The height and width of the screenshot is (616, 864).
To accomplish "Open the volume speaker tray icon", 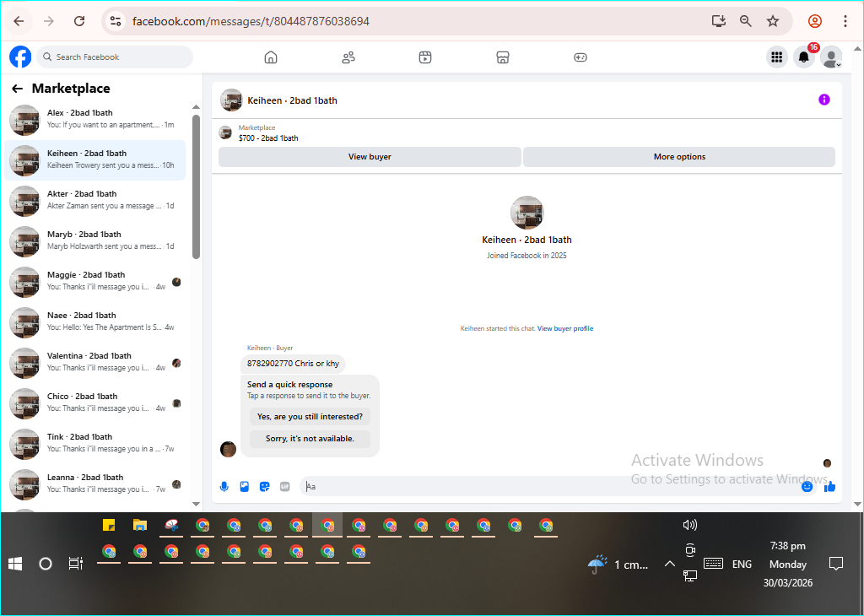I will click(x=690, y=525).
